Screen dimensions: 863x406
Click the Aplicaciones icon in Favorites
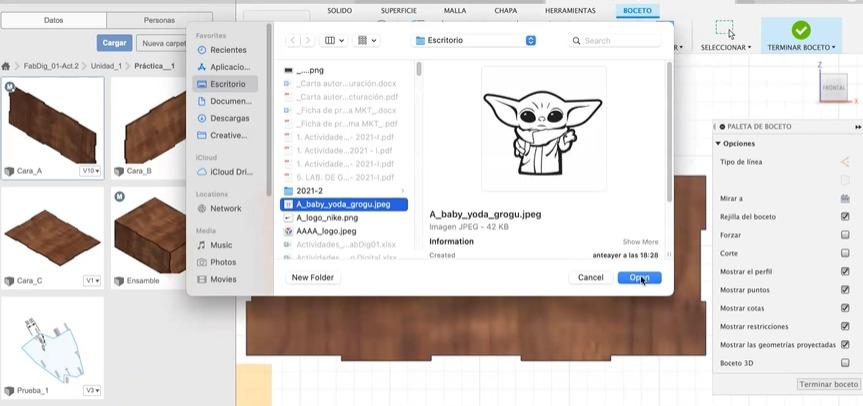(201, 67)
